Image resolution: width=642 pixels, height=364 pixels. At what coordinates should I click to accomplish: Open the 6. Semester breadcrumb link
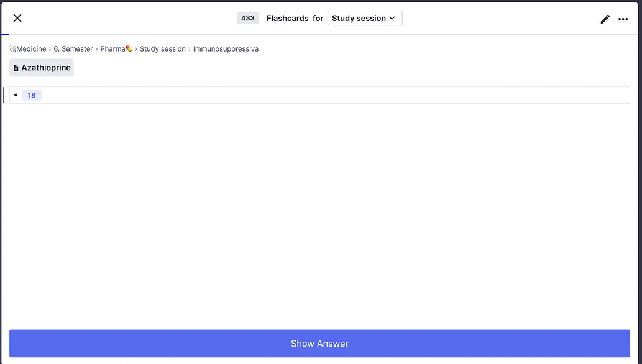[x=73, y=48]
